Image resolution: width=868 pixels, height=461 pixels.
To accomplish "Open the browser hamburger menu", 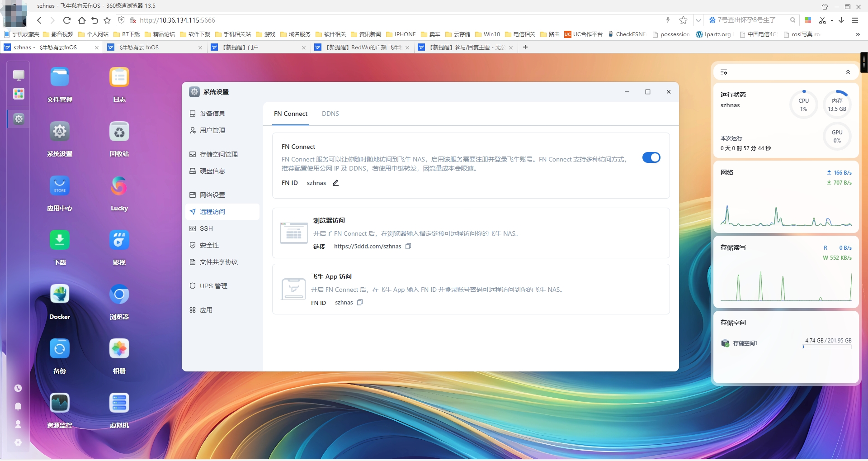I will click(855, 20).
